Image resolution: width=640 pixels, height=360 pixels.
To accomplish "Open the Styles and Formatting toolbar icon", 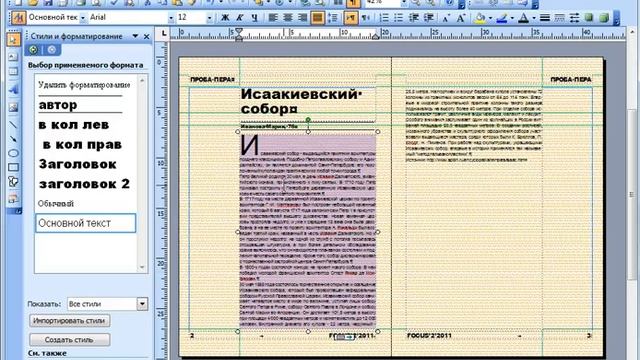I will [18, 18].
